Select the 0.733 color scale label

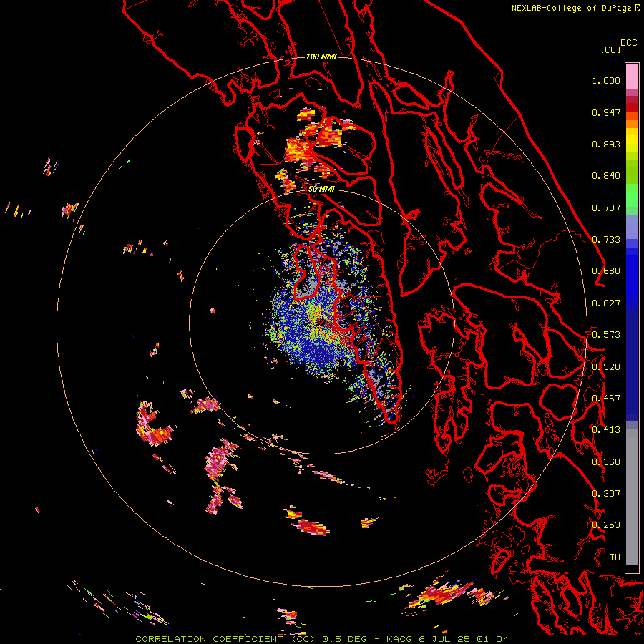606,240
